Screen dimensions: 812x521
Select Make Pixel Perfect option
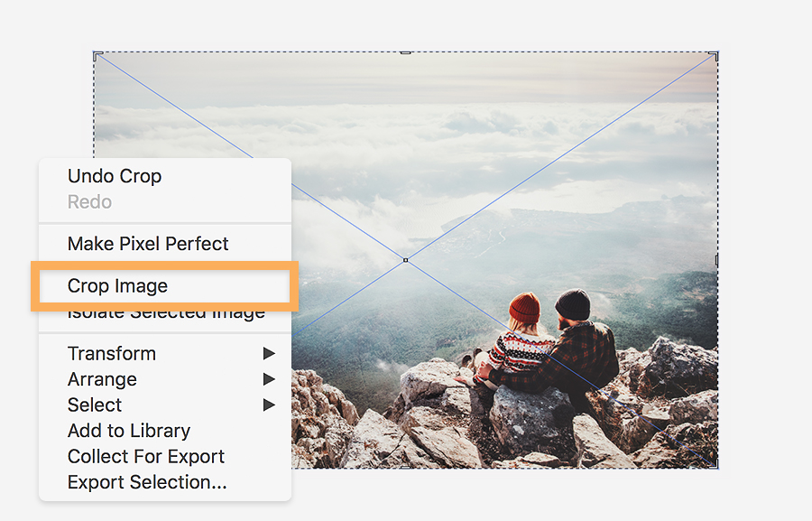pos(165,244)
